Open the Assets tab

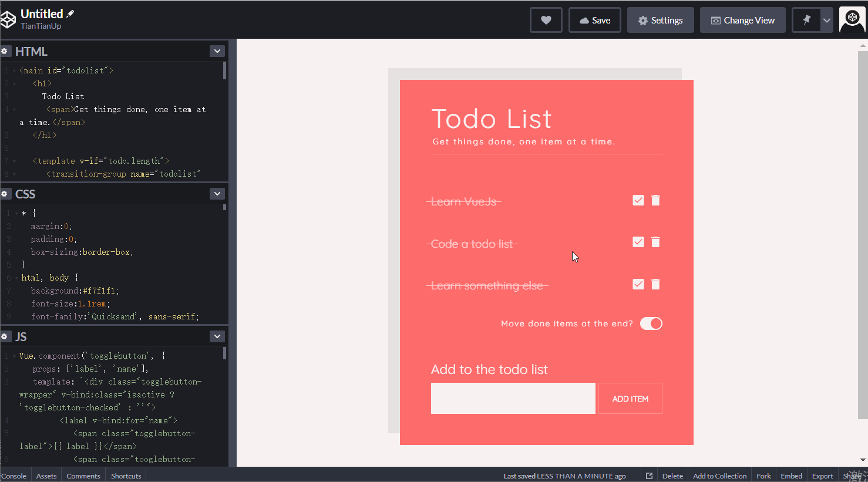[46, 476]
